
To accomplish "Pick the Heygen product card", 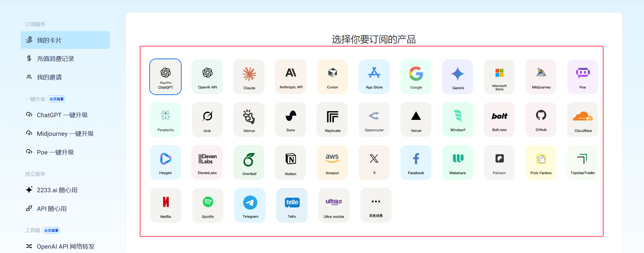I will 165,163.
